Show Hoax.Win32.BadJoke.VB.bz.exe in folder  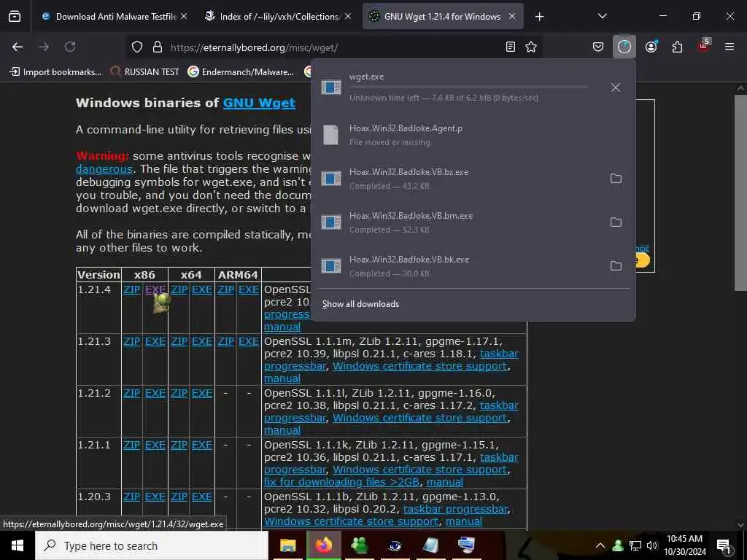[616, 178]
